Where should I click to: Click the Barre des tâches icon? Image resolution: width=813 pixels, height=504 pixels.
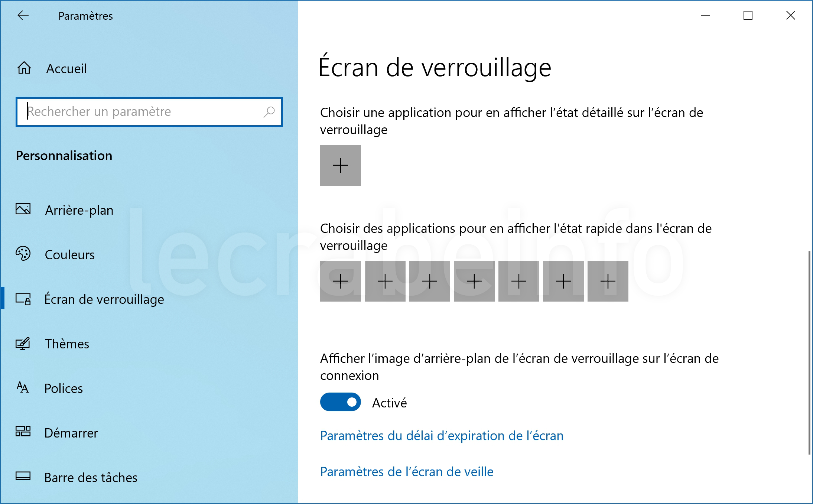click(x=23, y=476)
